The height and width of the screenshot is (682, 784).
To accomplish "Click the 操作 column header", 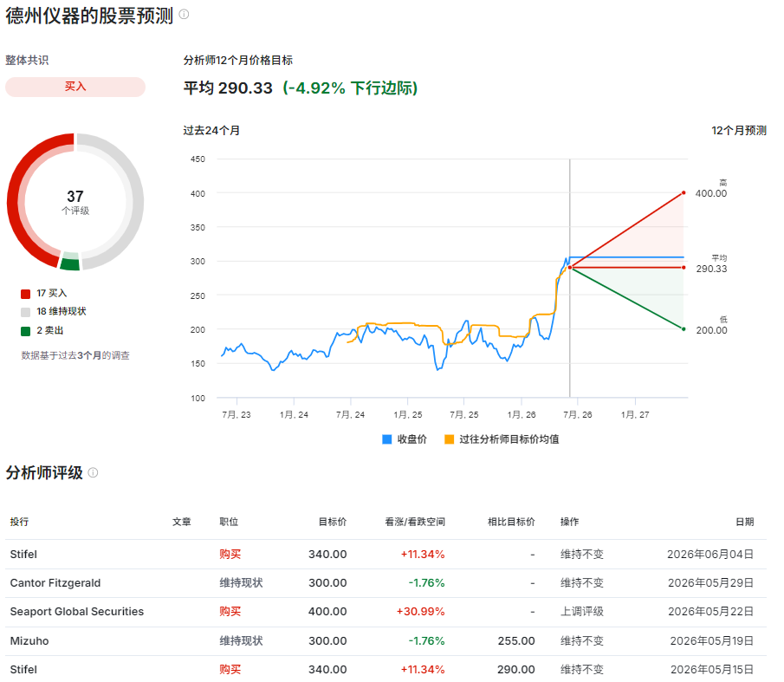I will 569,522.
